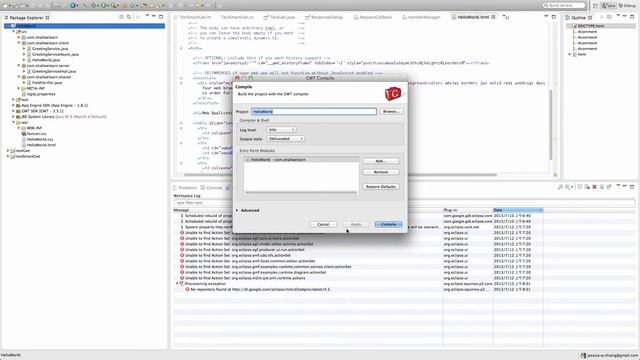Viewport: 640px width, 360px height.
Task: Collapse the war folder
Action: pos(13,122)
